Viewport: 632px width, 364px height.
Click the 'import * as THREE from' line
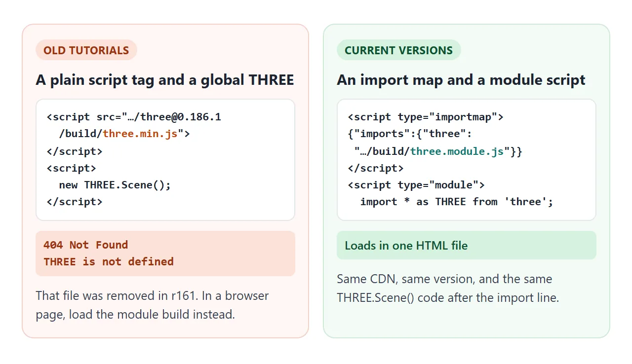(x=457, y=202)
